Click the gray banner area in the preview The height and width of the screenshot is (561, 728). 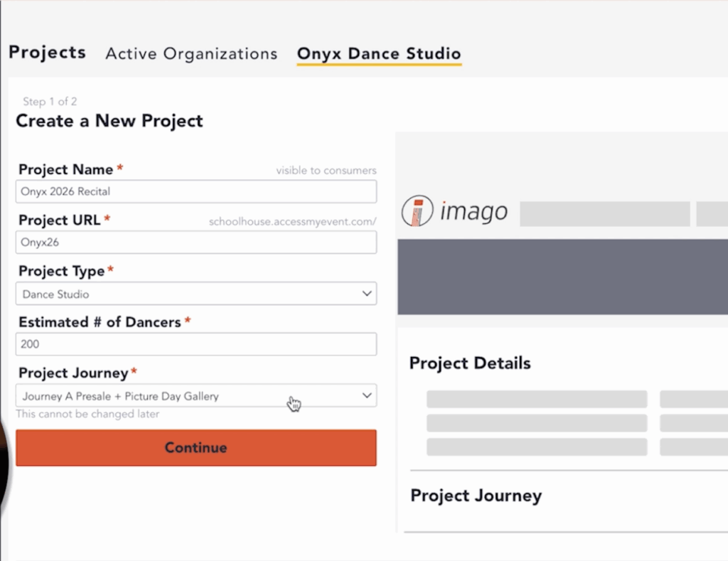tap(562, 277)
